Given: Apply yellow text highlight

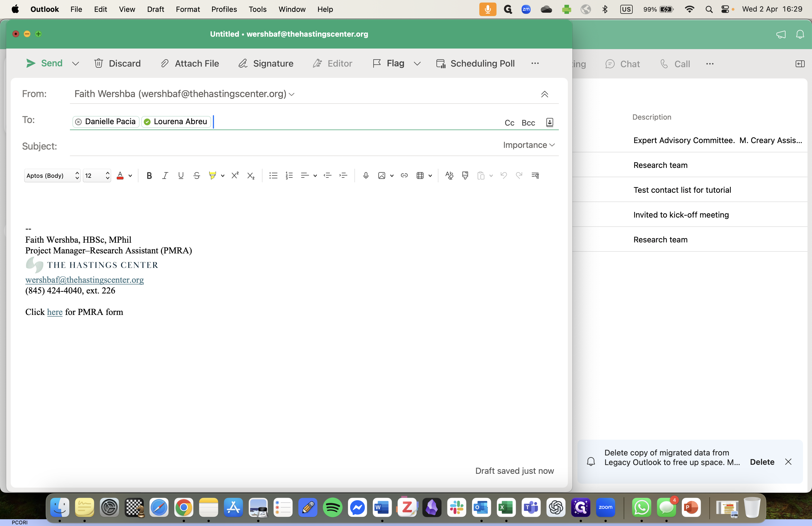Looking at the screenshot, I should [212, 176].
